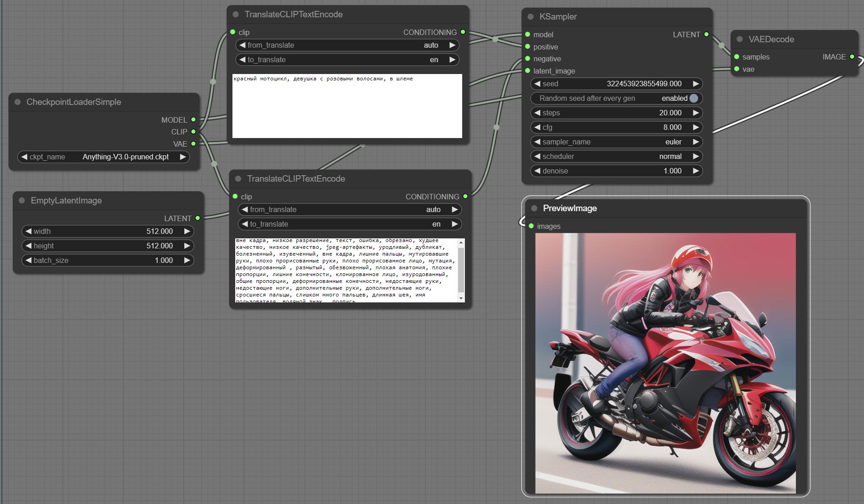Decrease the width value with left arrow
864x504 pixels.
tap(29, 232)
